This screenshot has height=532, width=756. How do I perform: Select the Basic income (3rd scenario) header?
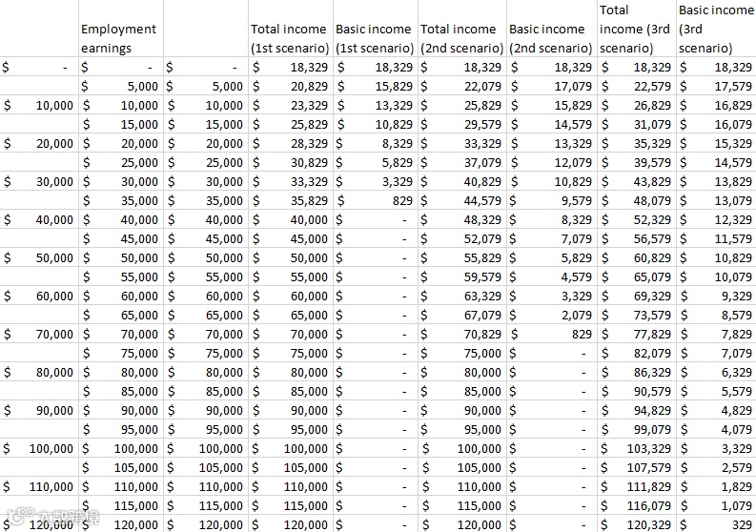(x=716, y=29)
